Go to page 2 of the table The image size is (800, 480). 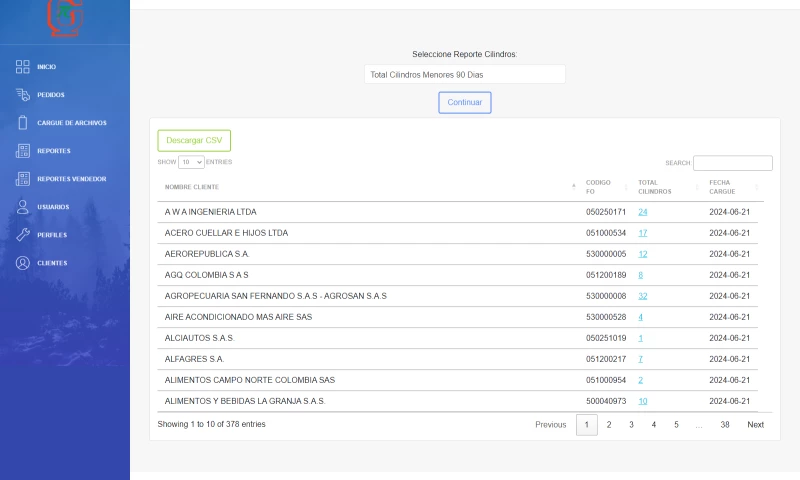609,425
